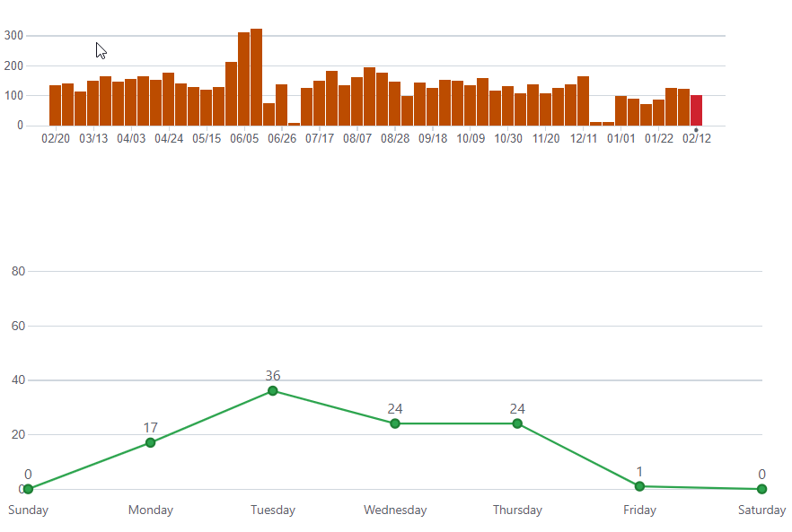Select the Thursday data point marker
This screenshot has height=532, width=792.
click(x=517, y=423)
